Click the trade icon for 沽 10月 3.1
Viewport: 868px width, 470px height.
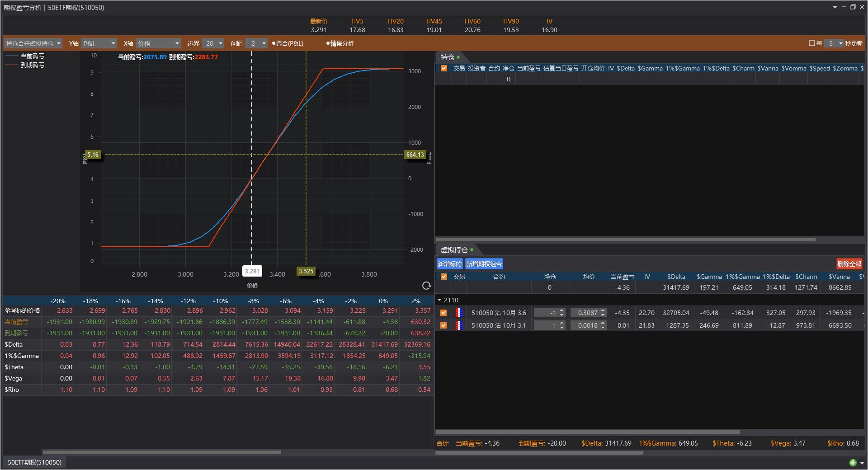tap(459, 325)
